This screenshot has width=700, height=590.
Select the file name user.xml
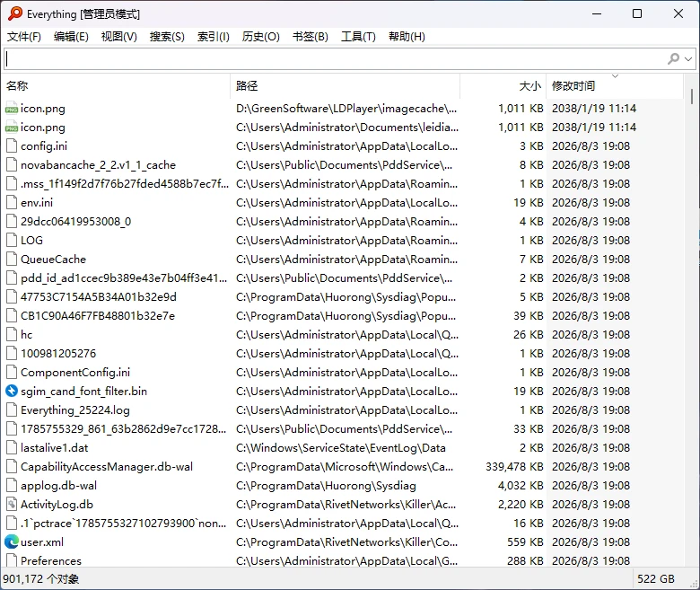click(42, 542)
